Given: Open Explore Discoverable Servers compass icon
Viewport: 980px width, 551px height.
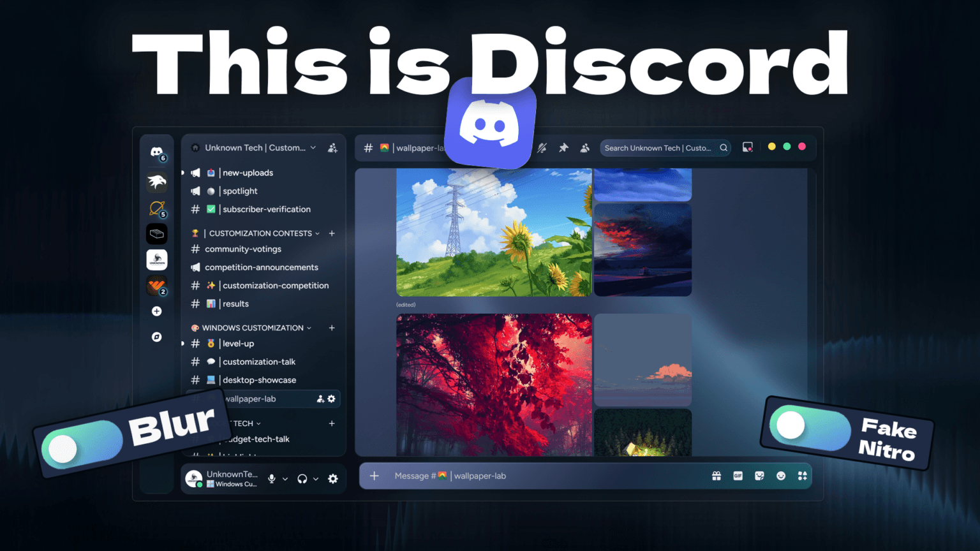Looking at the screenshot, I should coord(157,337).
